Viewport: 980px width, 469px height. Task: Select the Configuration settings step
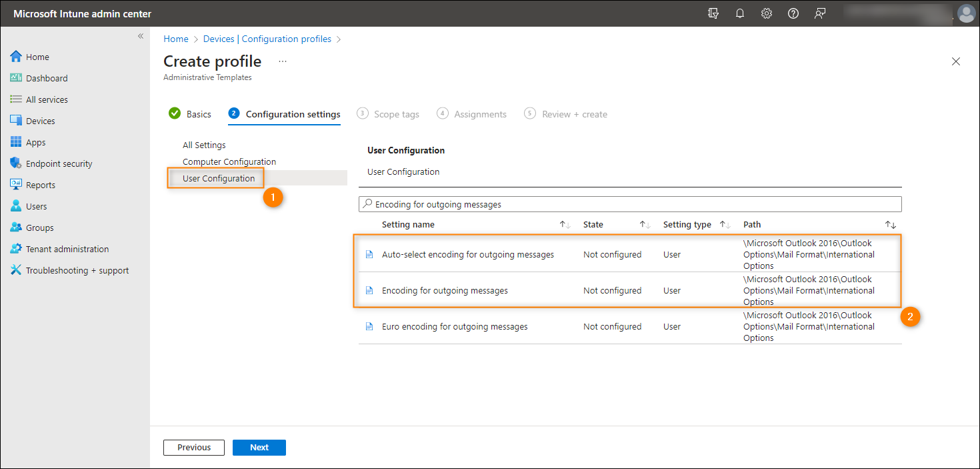pyautogui.click(x=284, y=114)
